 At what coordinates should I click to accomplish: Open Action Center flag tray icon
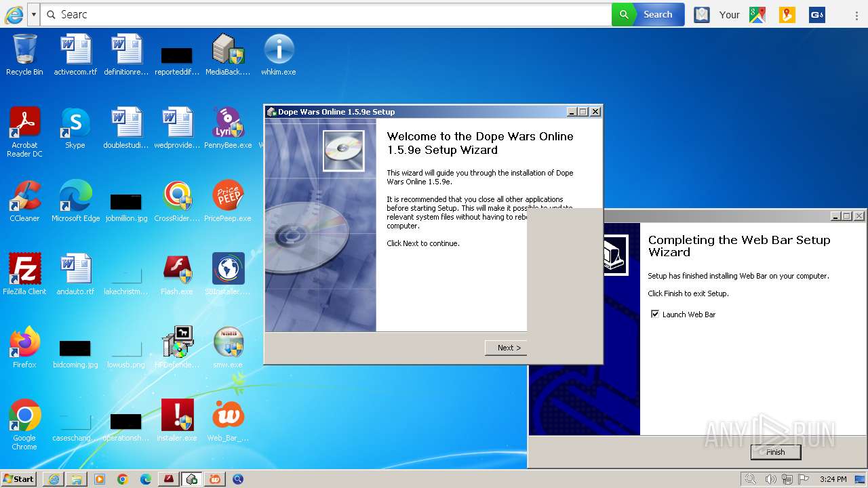coord(804,479)
